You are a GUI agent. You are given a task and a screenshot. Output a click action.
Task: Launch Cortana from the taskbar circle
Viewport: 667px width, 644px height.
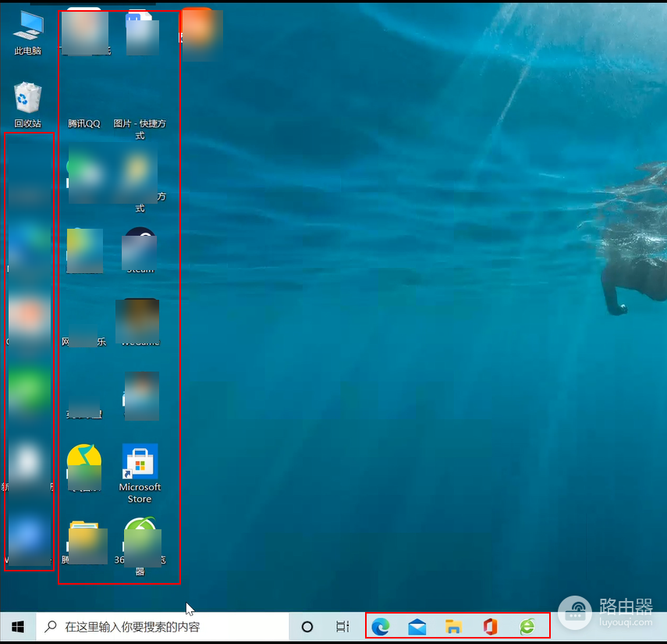pos(307,627)
